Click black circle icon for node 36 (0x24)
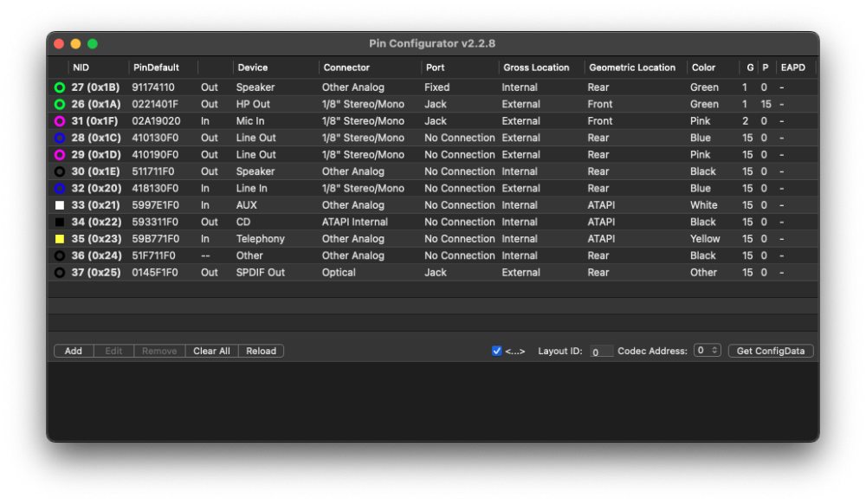Viewport: 866px width, 504px height. (60, 255)
